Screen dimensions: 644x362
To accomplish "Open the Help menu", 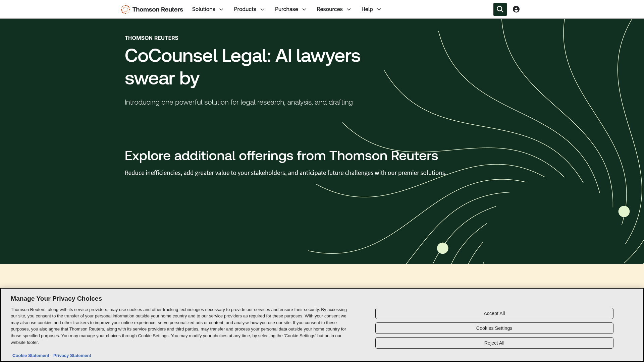I will pos(367,9).
